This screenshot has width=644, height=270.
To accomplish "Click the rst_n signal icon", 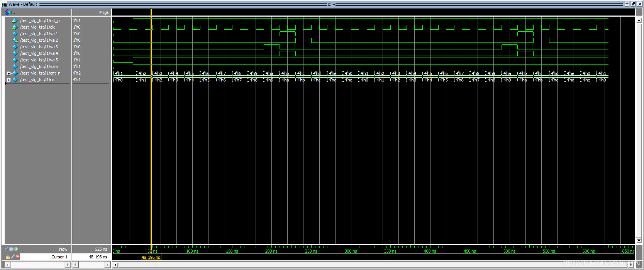I will pyautogui.click(x=15, y=20).
